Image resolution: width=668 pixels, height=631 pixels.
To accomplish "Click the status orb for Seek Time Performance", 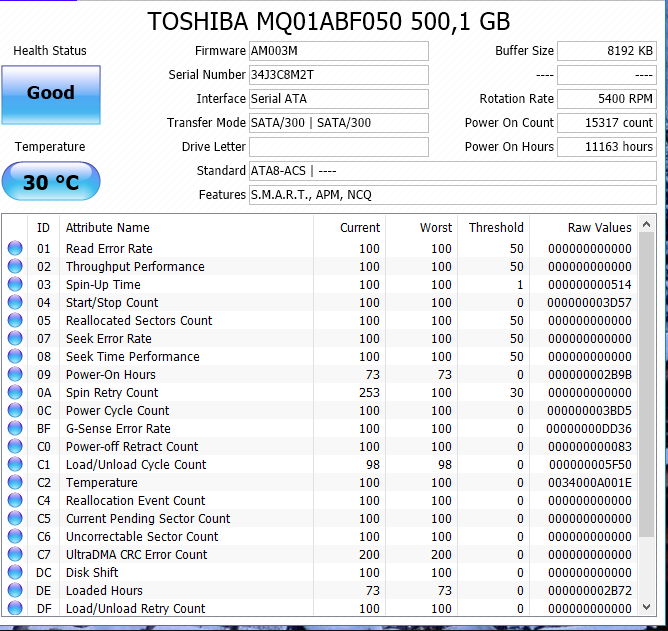I will tap(15, 356).
